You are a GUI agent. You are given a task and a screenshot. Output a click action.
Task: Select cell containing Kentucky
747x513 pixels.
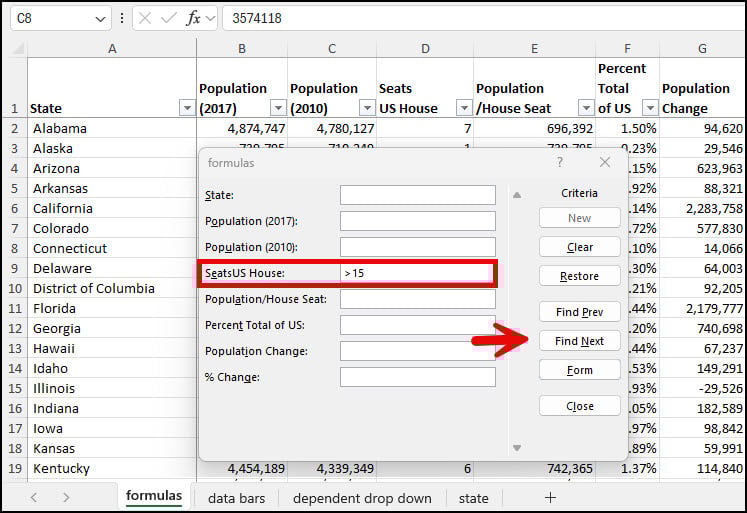(x=112, y=469)
